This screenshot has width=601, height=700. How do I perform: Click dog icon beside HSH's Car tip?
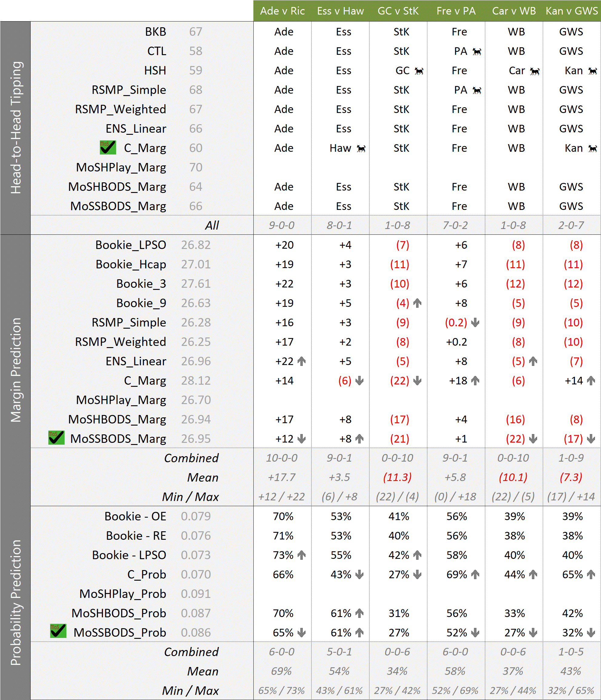coord(534,71)
